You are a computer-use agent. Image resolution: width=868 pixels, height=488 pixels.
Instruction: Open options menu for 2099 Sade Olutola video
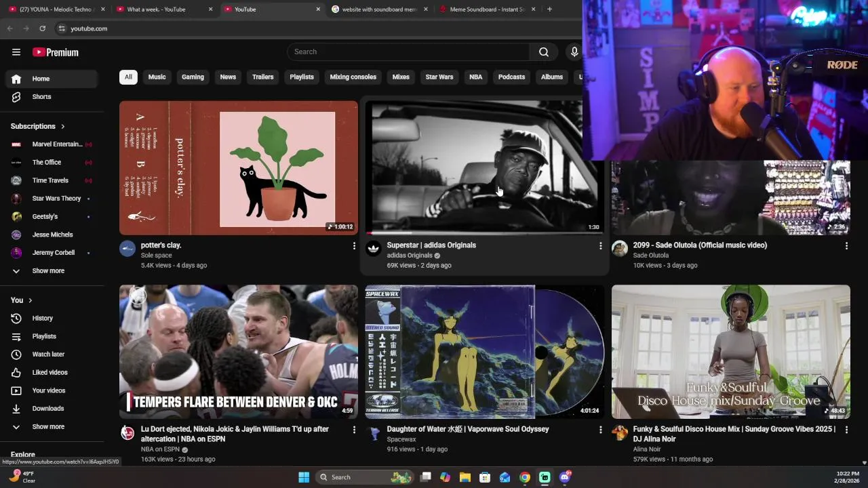[846, 246]
